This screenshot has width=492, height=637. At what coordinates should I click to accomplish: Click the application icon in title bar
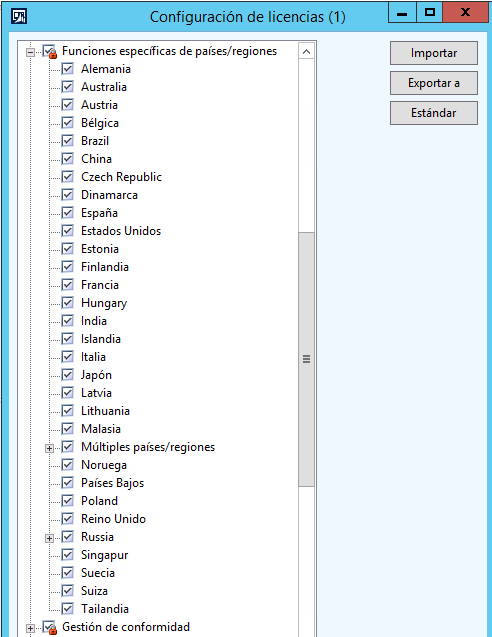pyautogui.click(x=19, y=17)
